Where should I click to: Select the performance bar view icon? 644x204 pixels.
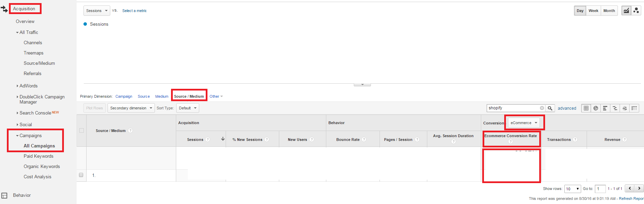tap(605, 108)
